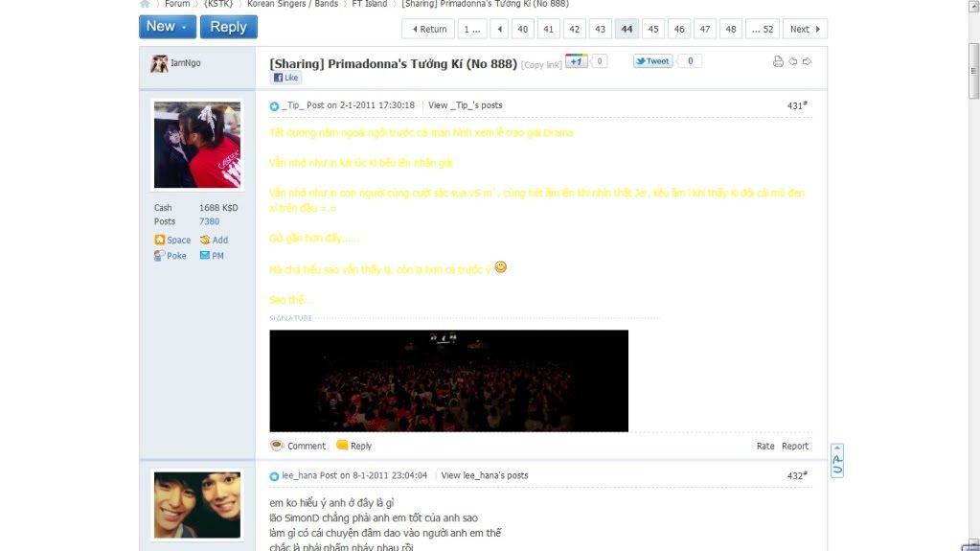Image resolution: width=980 pixels, height=551 pixels.
Task: Open FT Island breadcrumb link
Action: point(370,4)
